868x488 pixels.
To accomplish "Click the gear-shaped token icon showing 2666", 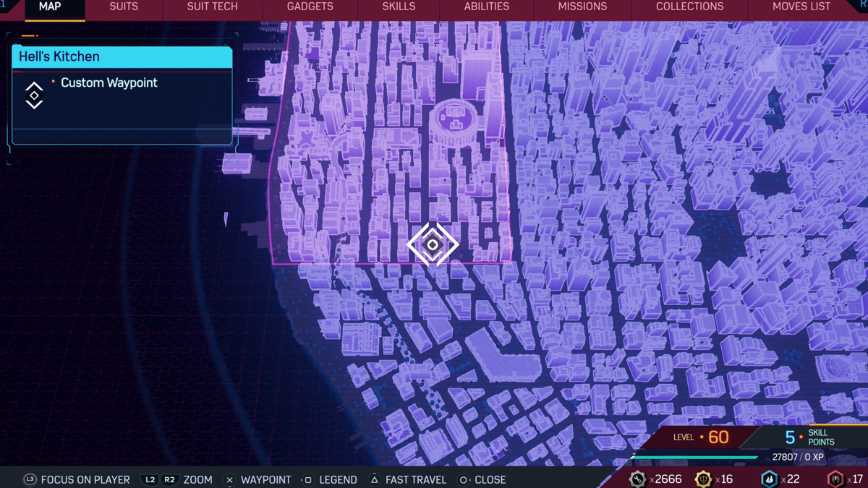I will click(637, 479).
